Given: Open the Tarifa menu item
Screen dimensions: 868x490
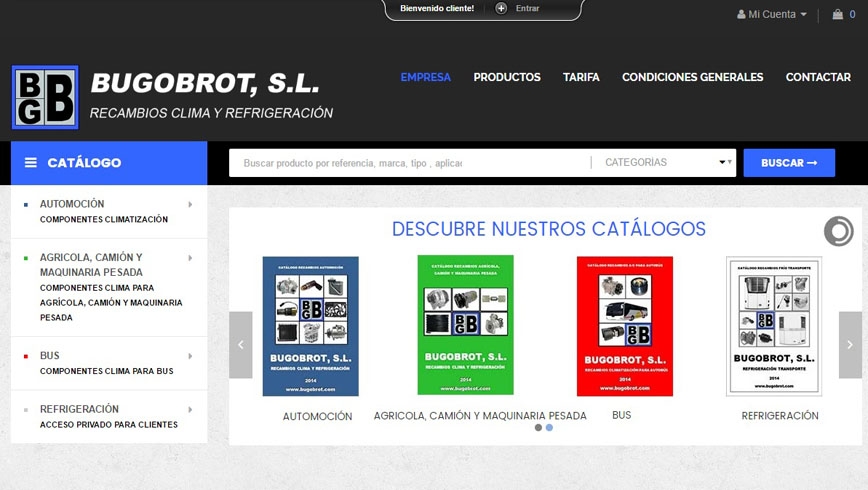Looking at the screenshot, I should click(581, 78).
